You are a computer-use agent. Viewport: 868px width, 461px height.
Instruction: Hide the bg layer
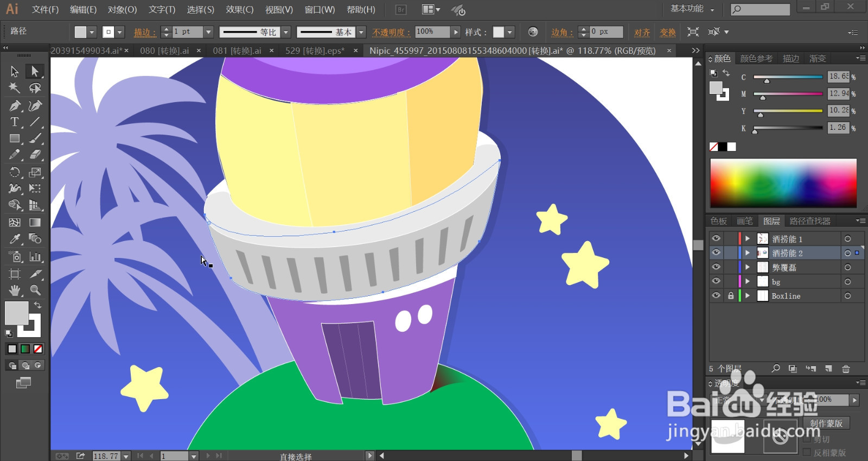tap(716, 281)
